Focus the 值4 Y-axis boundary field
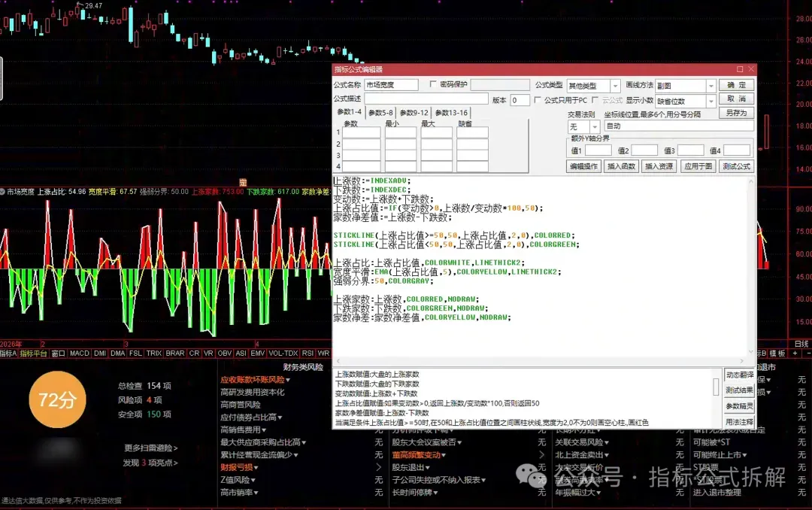The image size is (812, 510). click(736, 150)
